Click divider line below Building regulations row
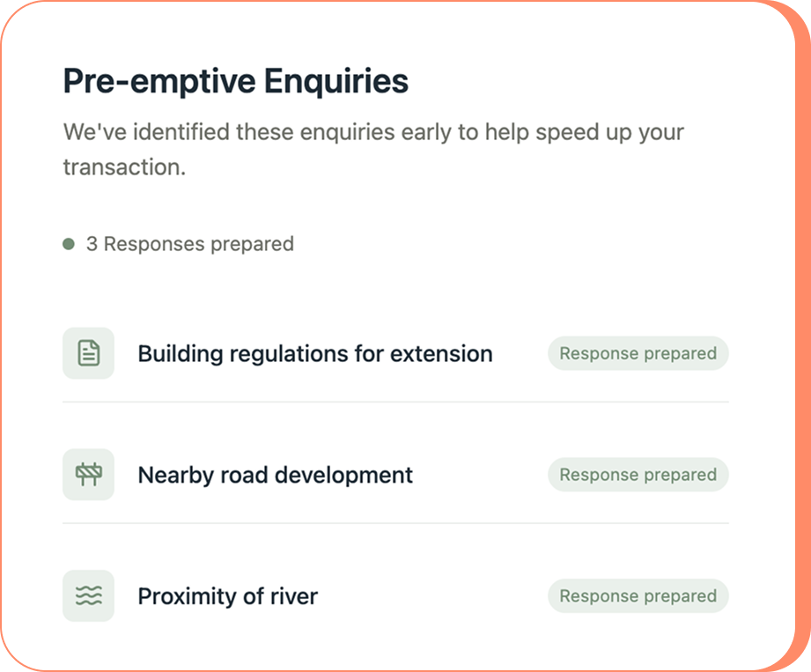Screen dimensions: 811x672 click(395, 402)
